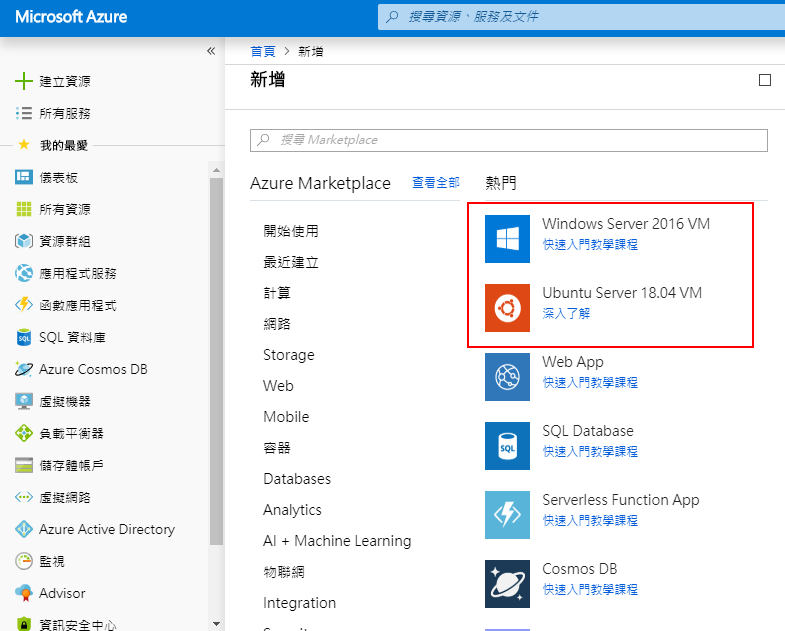Open 快速入門教學課程 under SQL Database
785x631 pixels.
click(590, 452)
